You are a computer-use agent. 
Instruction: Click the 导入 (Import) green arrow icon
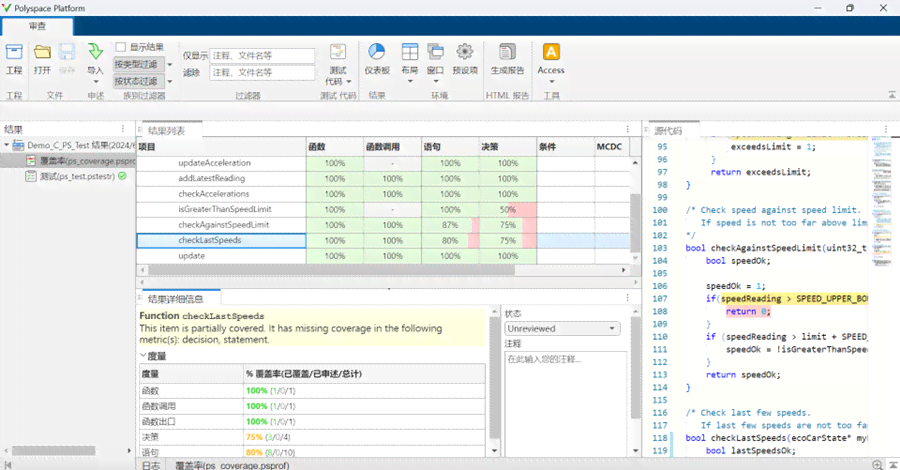(95, 52)
